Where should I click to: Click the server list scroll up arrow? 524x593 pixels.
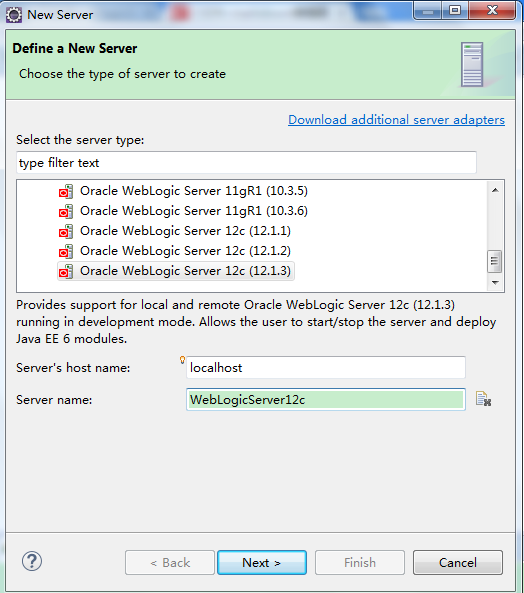point(495,190)
